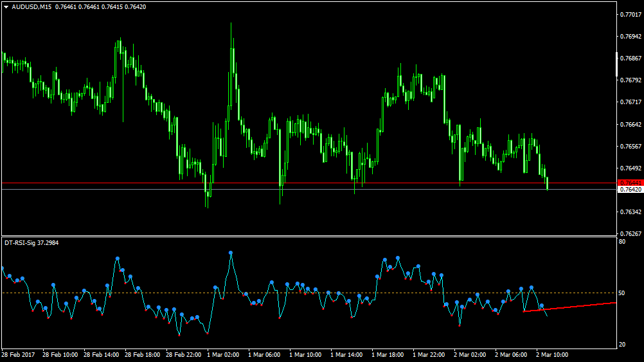
Task: Click the 1 Mar 06:00 time label
Action: pyautogui.click(x=264, y=354)
